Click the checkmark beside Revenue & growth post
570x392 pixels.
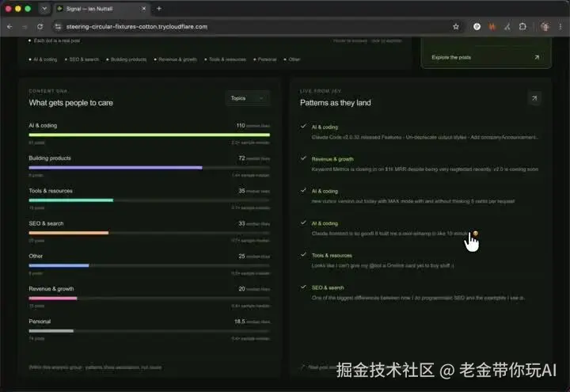(x=303, y=158)
